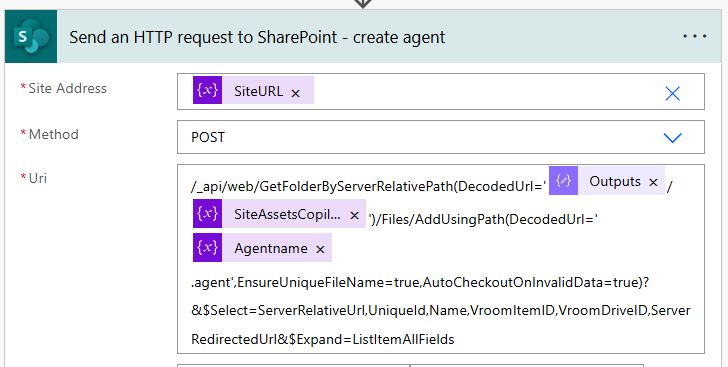Click the SiteAssetsCopil... variable icon
The height and width of the screenshot is (367, 728).
pyautogui.click(x=208, y=214)
